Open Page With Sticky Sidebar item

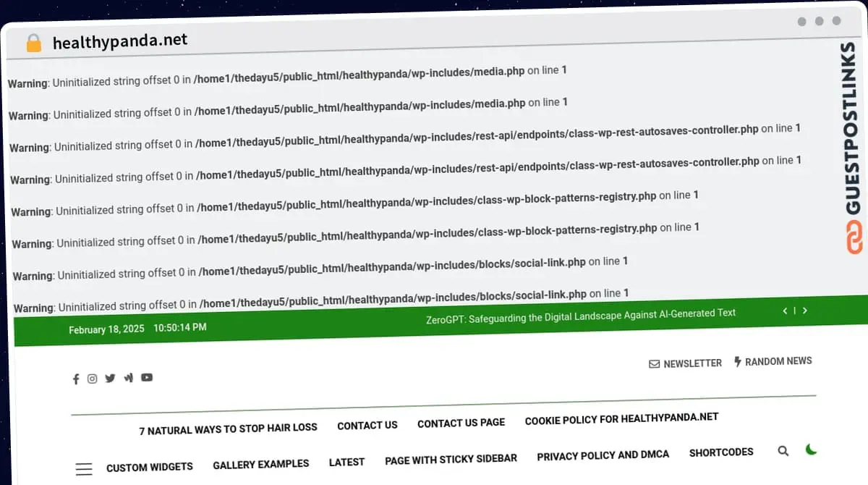point(451,459)
